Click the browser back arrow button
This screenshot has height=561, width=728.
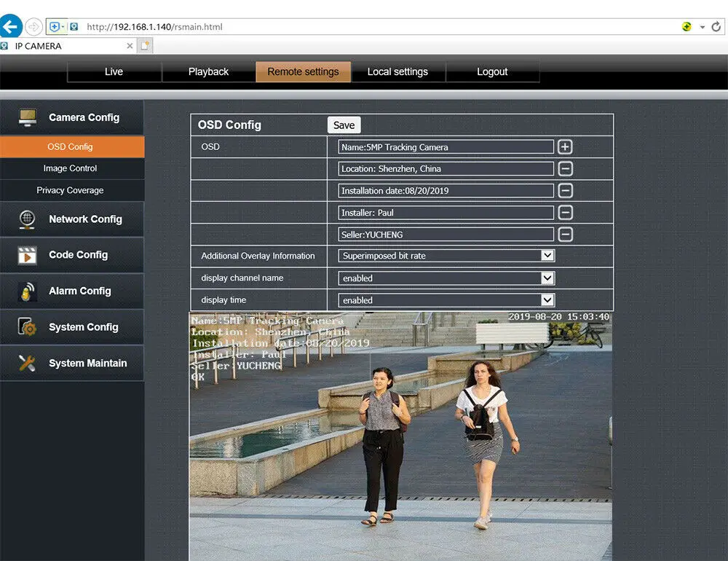(10, 26)
